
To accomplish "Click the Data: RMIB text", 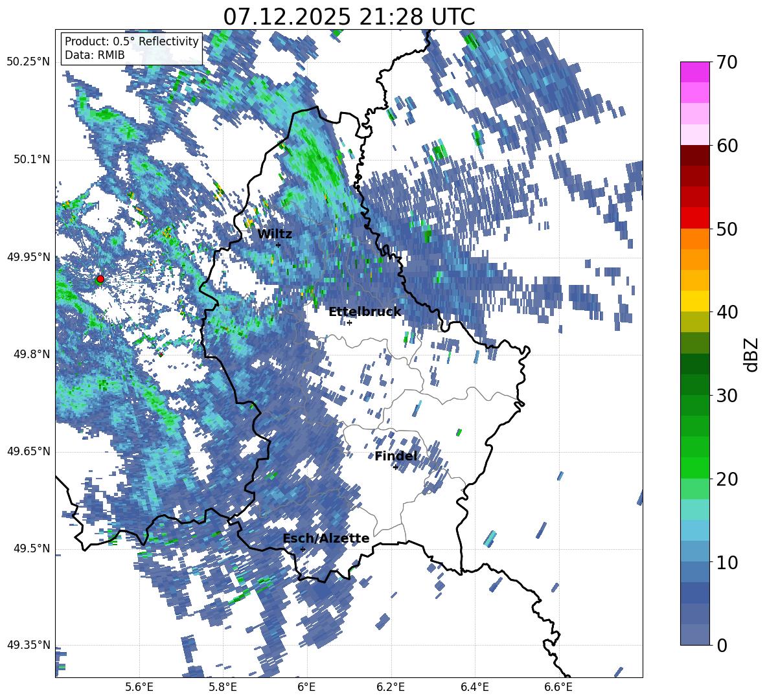I will pyautogui.click(x=95, y=55).
